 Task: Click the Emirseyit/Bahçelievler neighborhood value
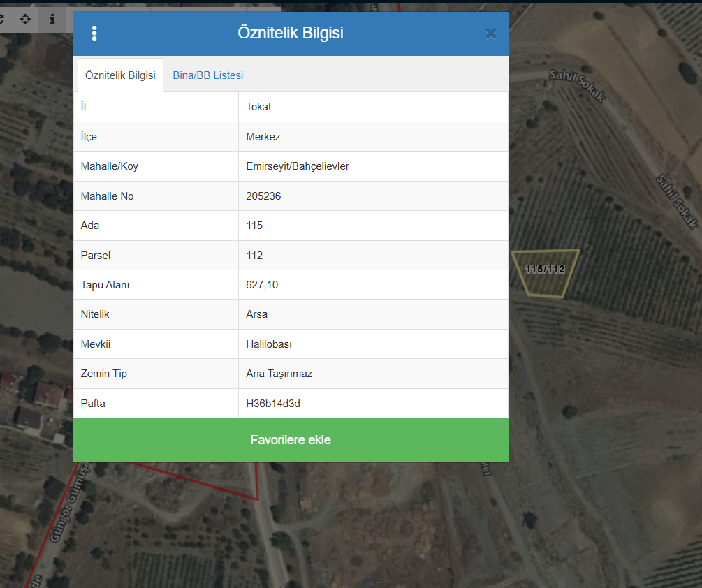point(298,166)
